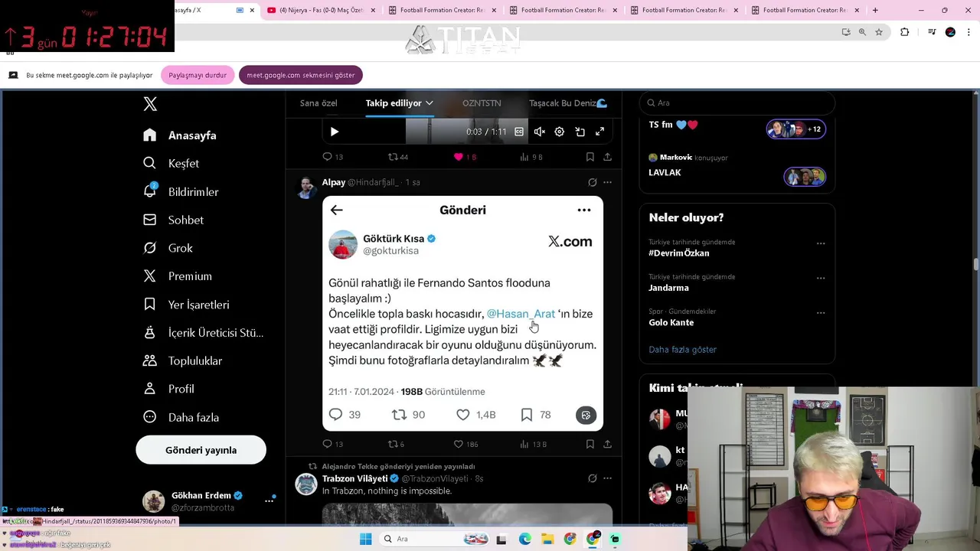Open Yer İşaretleri bookmarks
Screen dimensions: 980x551
point(186,305)
